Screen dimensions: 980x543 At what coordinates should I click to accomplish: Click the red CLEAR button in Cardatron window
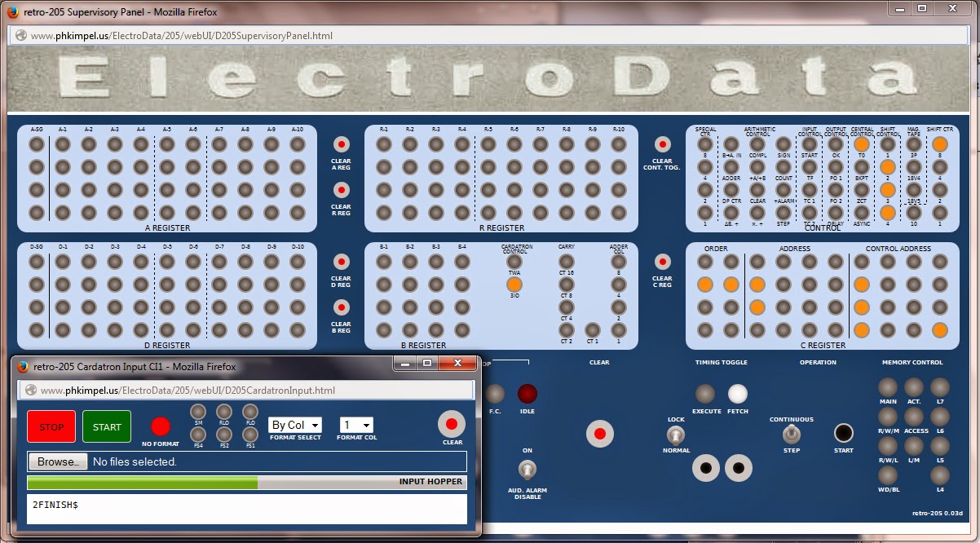(x=452, y=424)
